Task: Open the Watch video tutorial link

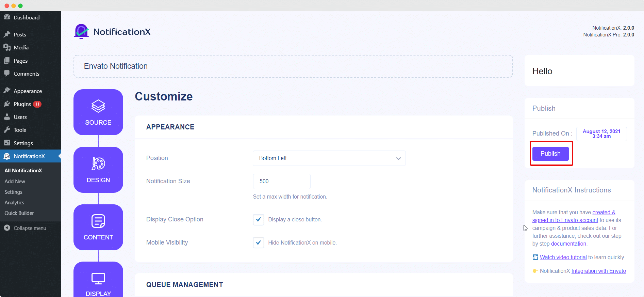Action: [563, 257]
